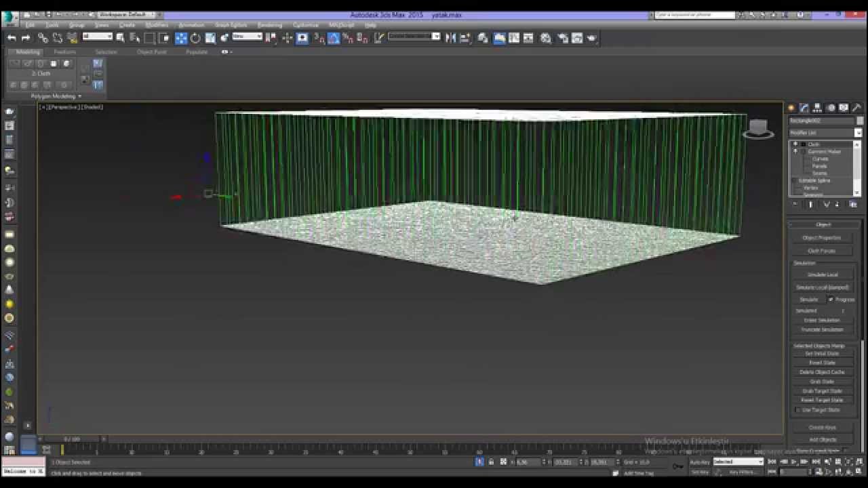
Task: Open the named selection sets dropdown
Action: 414,37
